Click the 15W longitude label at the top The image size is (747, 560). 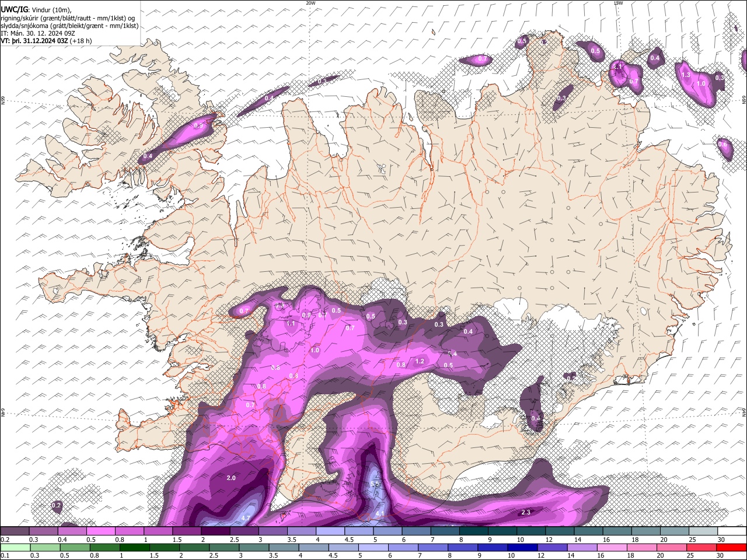tap(618, 3)
